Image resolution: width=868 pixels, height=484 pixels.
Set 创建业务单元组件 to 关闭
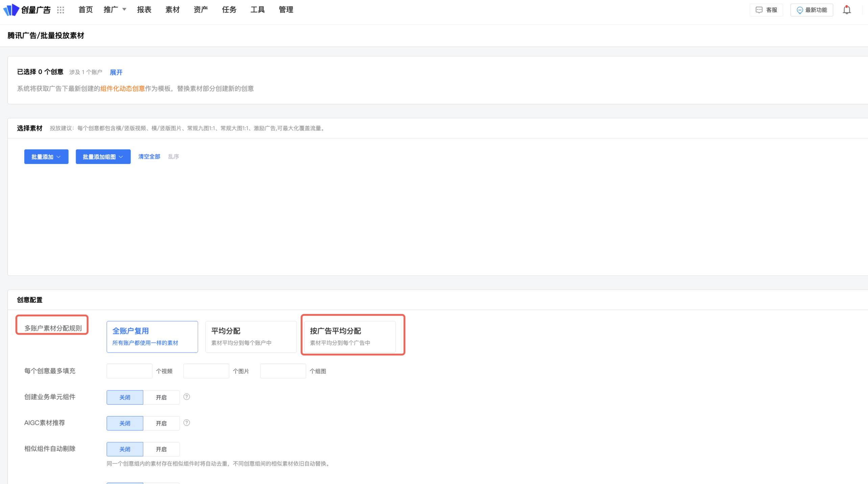pos(125,397)
